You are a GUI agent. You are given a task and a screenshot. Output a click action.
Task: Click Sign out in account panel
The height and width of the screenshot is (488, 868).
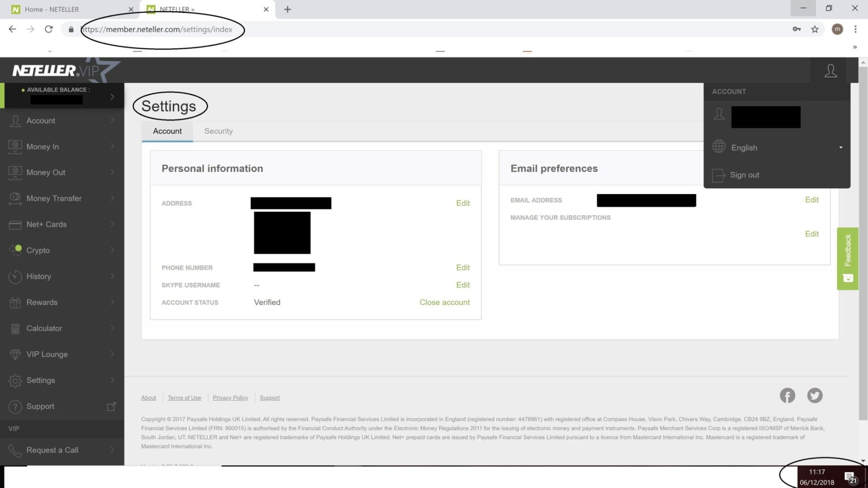(744, 175)
